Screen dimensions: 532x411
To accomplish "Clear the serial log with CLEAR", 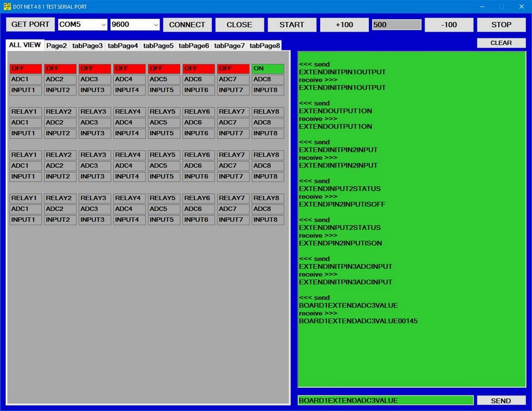I will pos(501,43).
